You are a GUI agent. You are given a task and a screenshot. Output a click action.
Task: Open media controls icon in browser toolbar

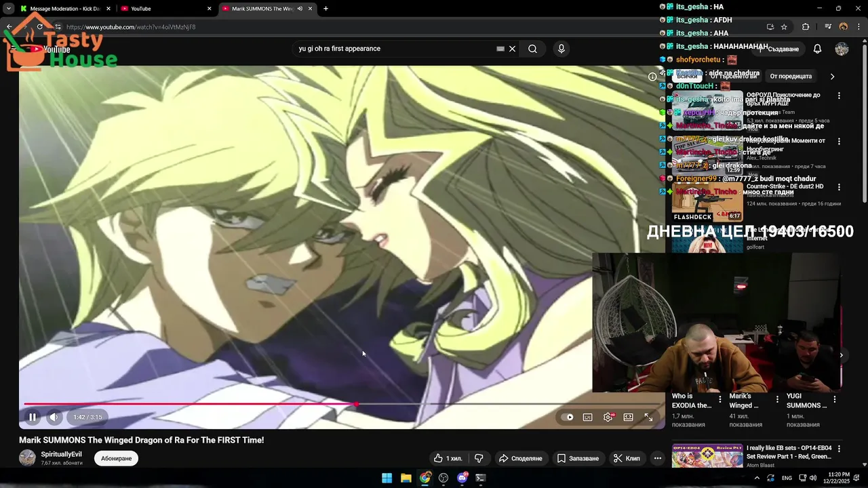(828, 27)
